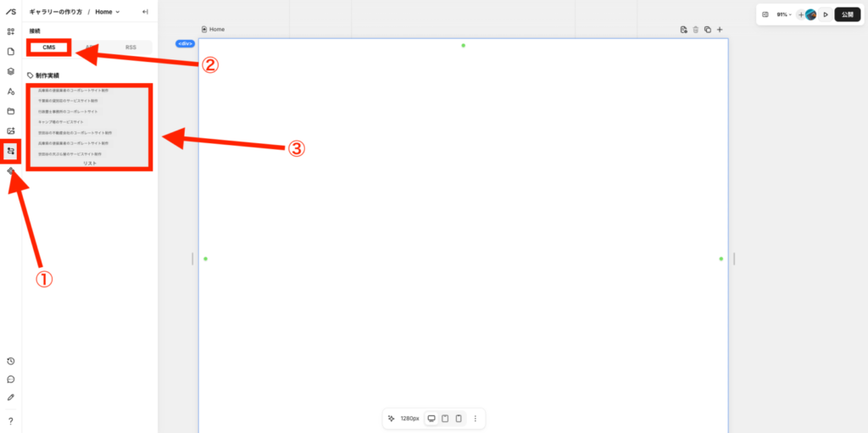The image size is (868, 433).
Task: Switch to tablet viewport preview
Action: (x=445, y=418)
